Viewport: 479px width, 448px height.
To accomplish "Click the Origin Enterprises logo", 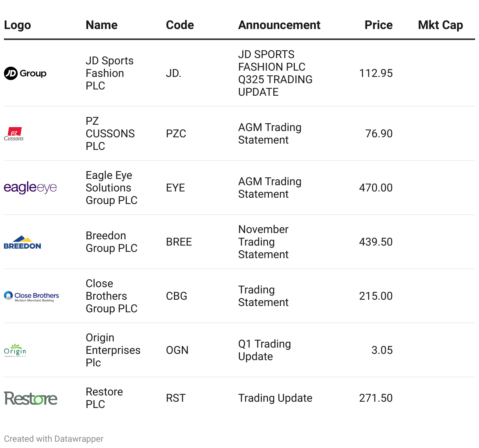I will tap(15, 350).
